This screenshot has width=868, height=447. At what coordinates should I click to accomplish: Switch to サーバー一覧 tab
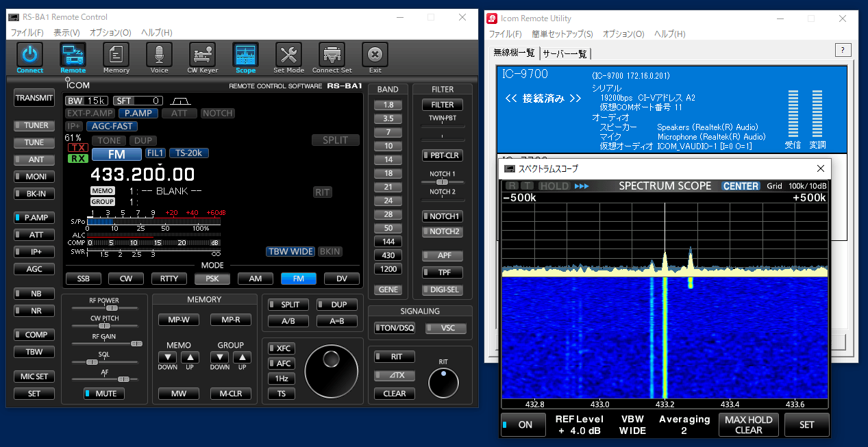coord(565,53)
